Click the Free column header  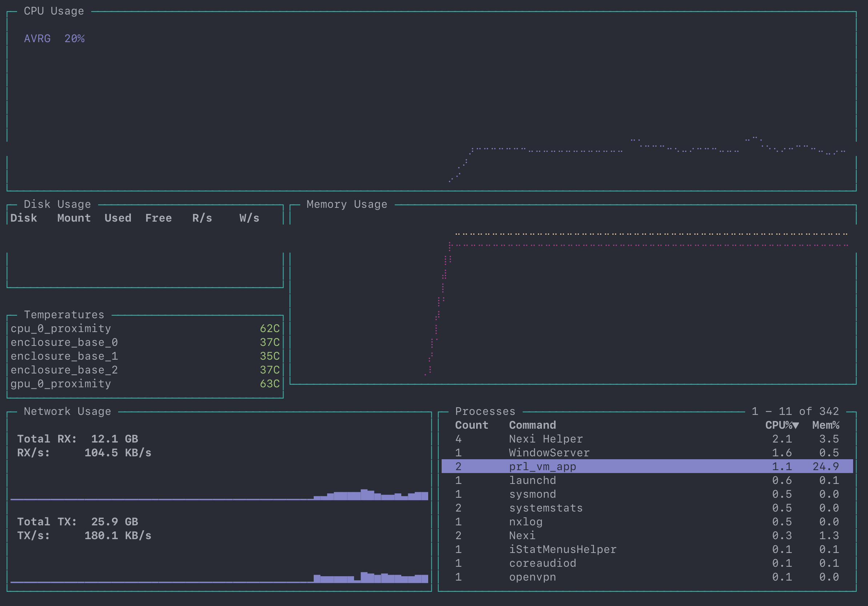(158, 218)
